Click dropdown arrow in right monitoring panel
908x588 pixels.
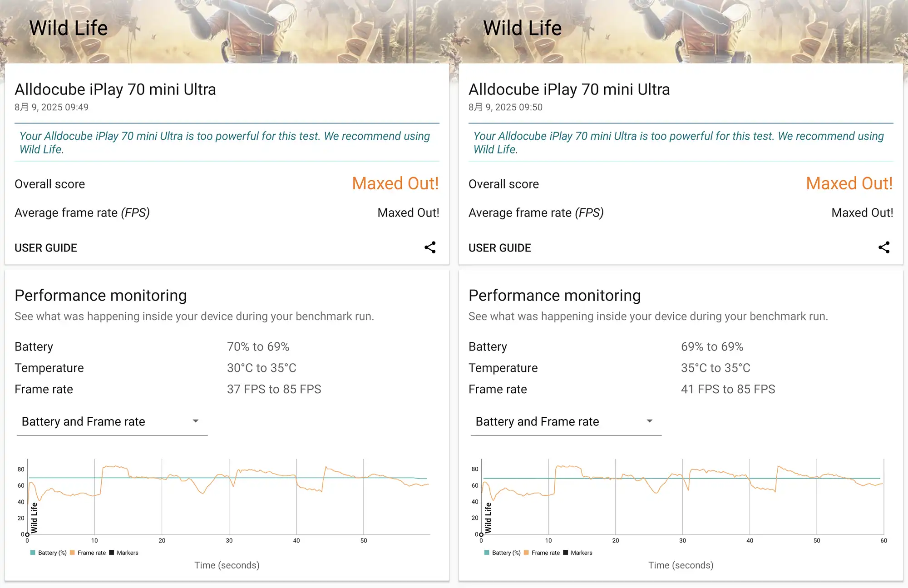[x=650, y=421]
